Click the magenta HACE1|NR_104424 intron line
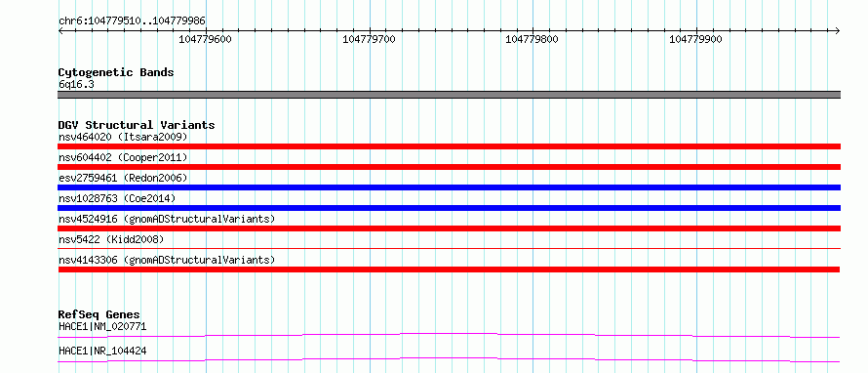The height and width of the screenshot is (373, 868). point(449,359)
